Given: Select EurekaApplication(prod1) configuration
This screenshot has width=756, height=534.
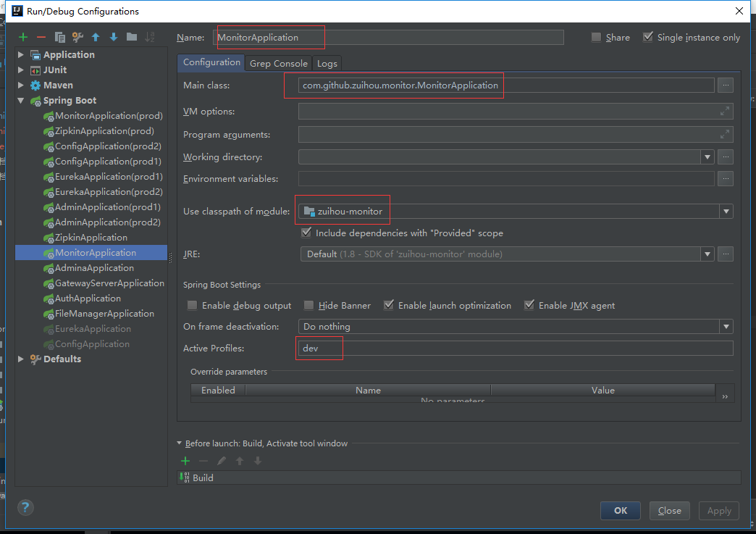Looking at the screenshot, I should 109,177.
